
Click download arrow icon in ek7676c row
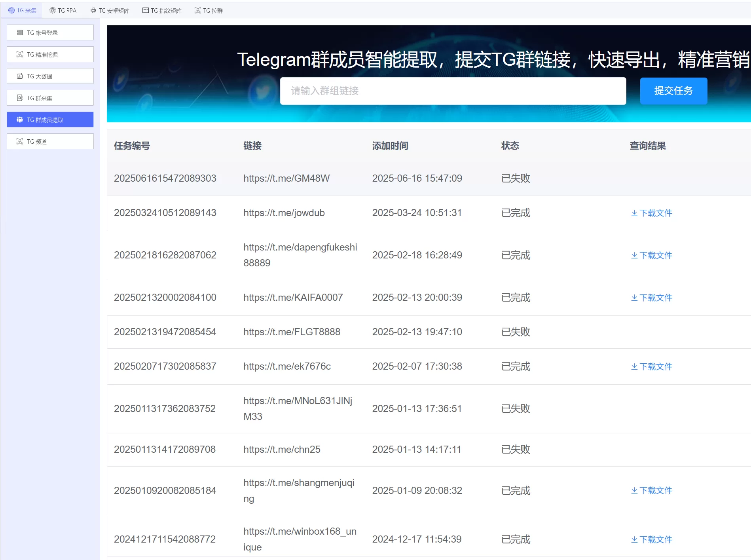coord(634,366)
